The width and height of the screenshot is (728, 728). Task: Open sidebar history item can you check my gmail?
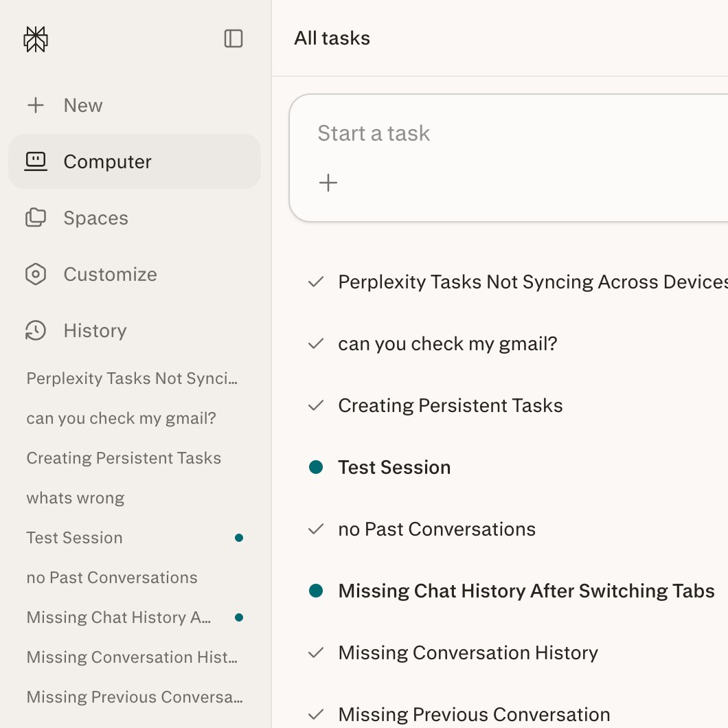(121, 418)
